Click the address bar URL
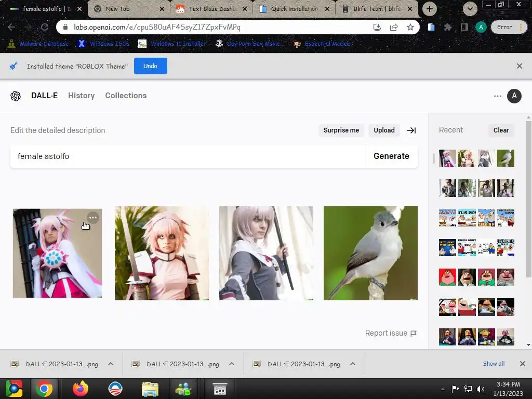 tap(157, 27)
